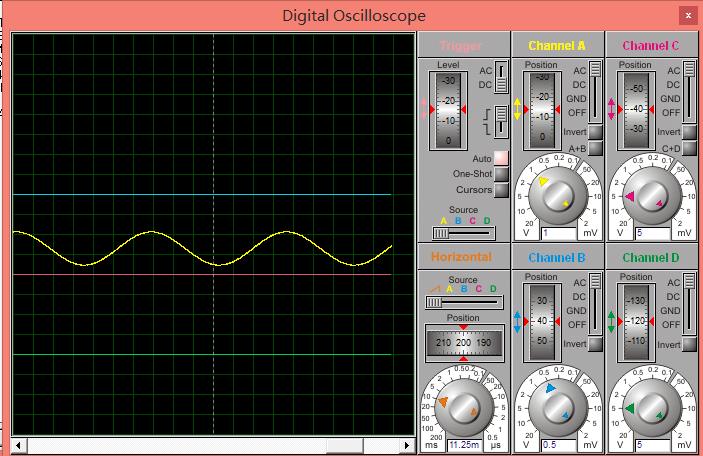
Task: Turn the Horizontal timebase knob center
Action: coord(464,408)
